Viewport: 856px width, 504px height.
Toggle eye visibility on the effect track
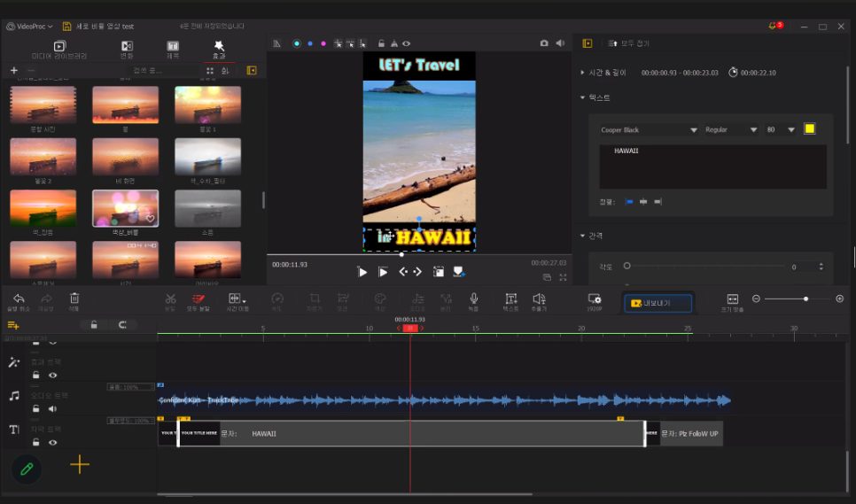tap(53, 376)
